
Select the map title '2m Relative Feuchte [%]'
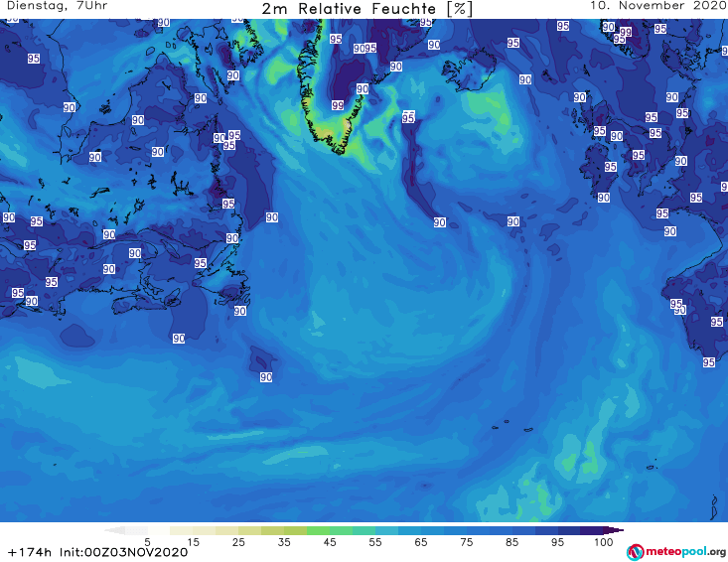[366, 9]
